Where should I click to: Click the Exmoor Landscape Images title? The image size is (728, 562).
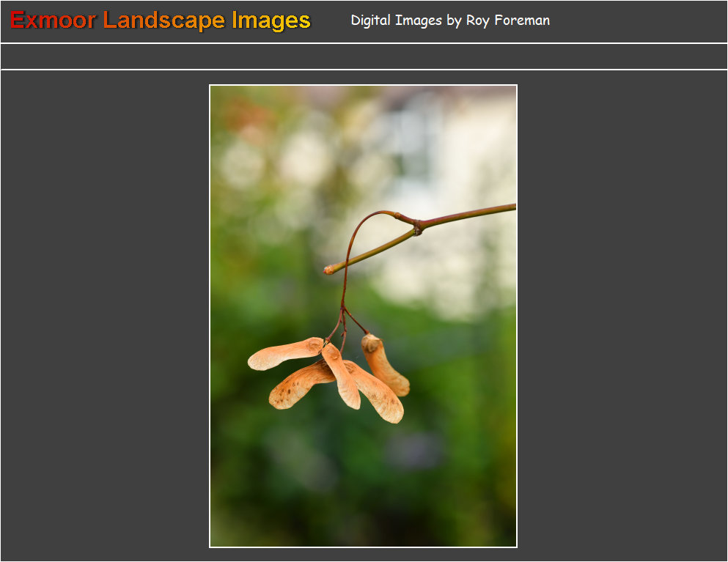[x=161, y=21]
